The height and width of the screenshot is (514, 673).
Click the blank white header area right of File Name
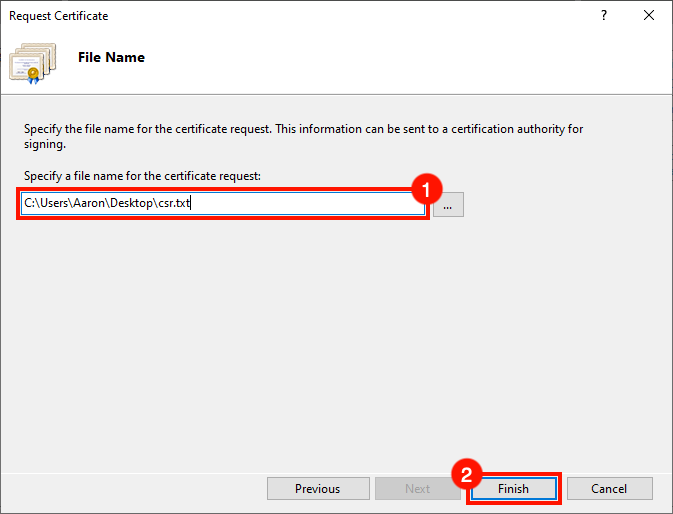[400, 60]
